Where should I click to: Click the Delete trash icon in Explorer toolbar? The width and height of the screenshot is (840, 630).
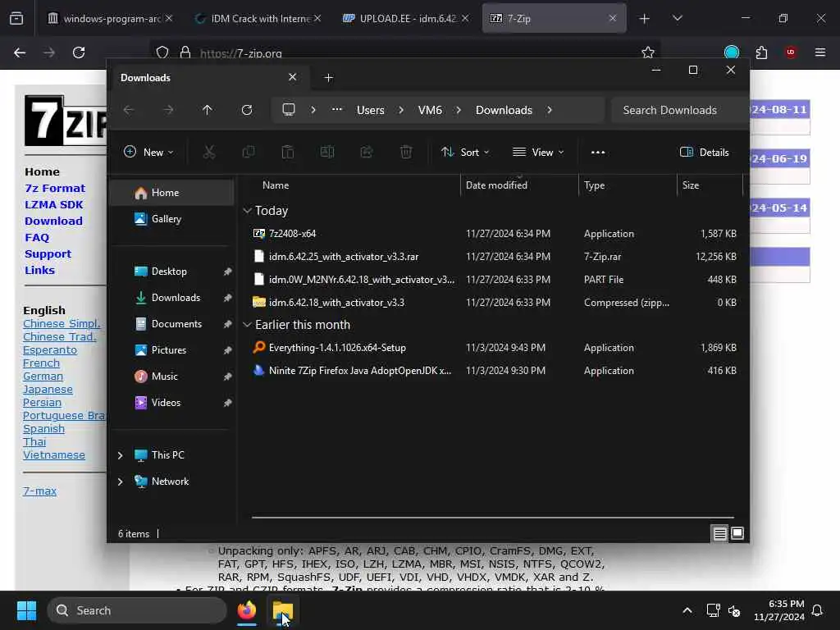coord(406,152)
